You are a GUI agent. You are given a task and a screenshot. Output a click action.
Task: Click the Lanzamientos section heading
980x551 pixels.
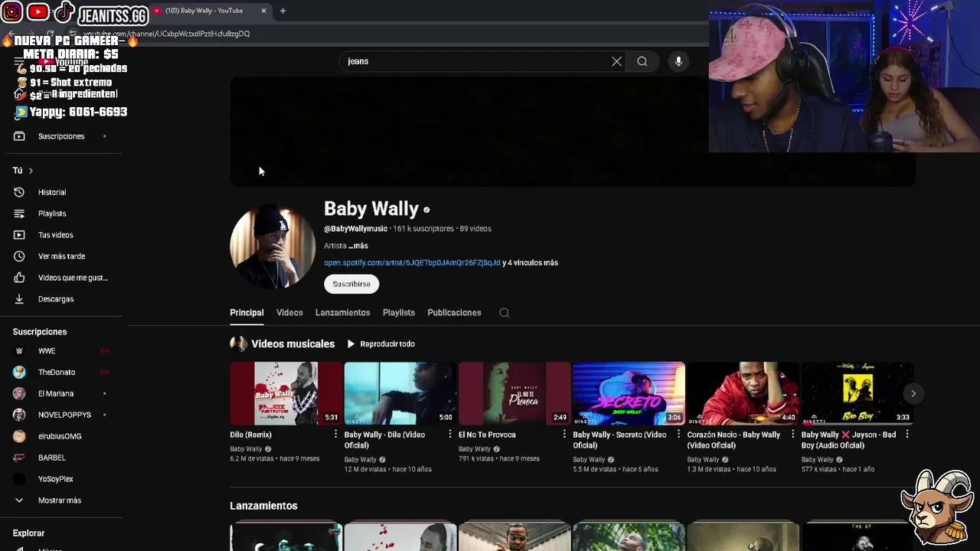[x=263, y=506]
